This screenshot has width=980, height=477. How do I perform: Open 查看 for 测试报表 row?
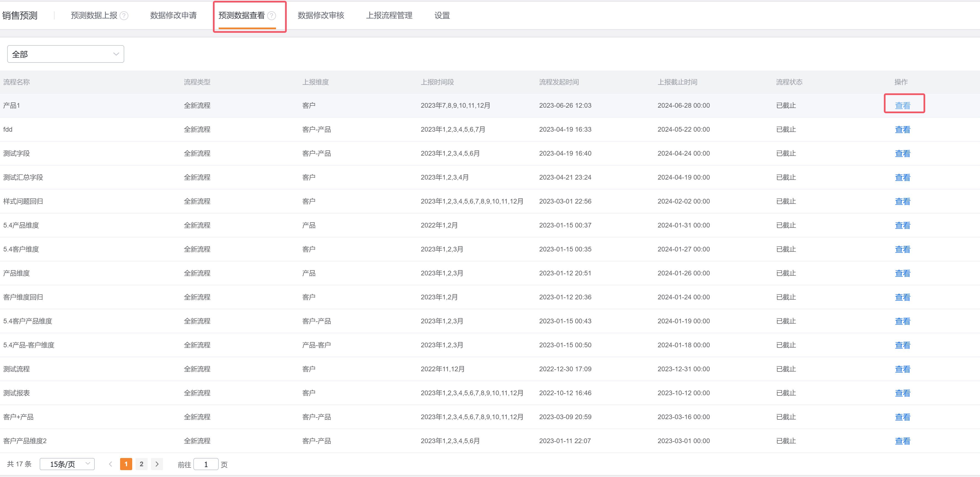click(902, 393)
